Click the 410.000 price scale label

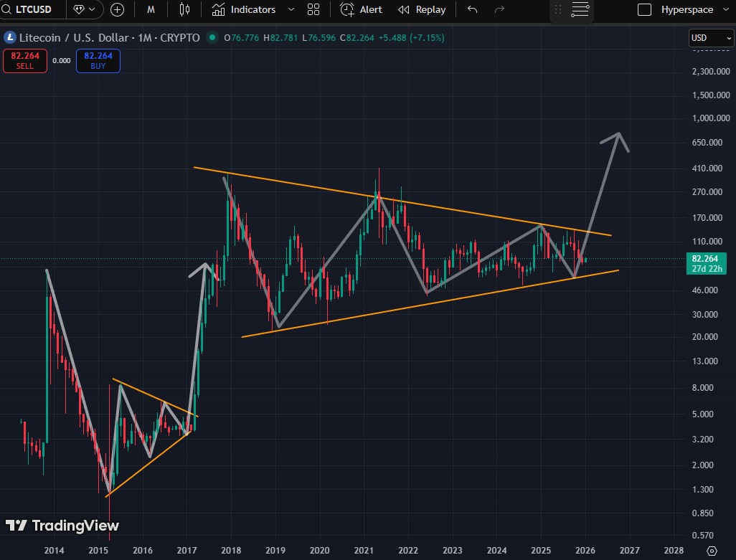(707, 168)
